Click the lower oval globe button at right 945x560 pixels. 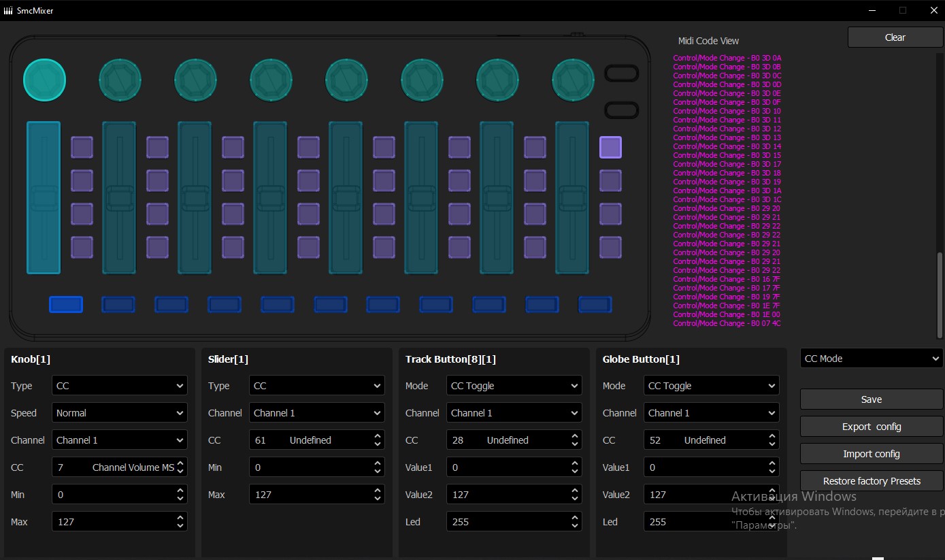(x=622, y=110)
